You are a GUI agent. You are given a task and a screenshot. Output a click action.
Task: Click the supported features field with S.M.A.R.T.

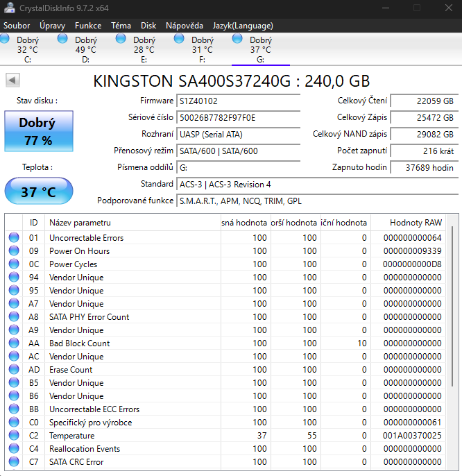[x=318, y=201]
